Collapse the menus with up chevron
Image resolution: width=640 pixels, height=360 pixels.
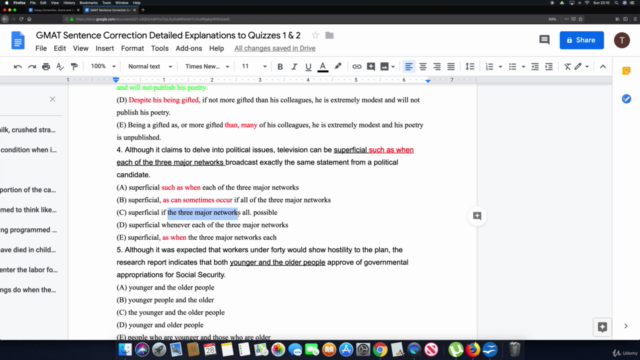603,67
